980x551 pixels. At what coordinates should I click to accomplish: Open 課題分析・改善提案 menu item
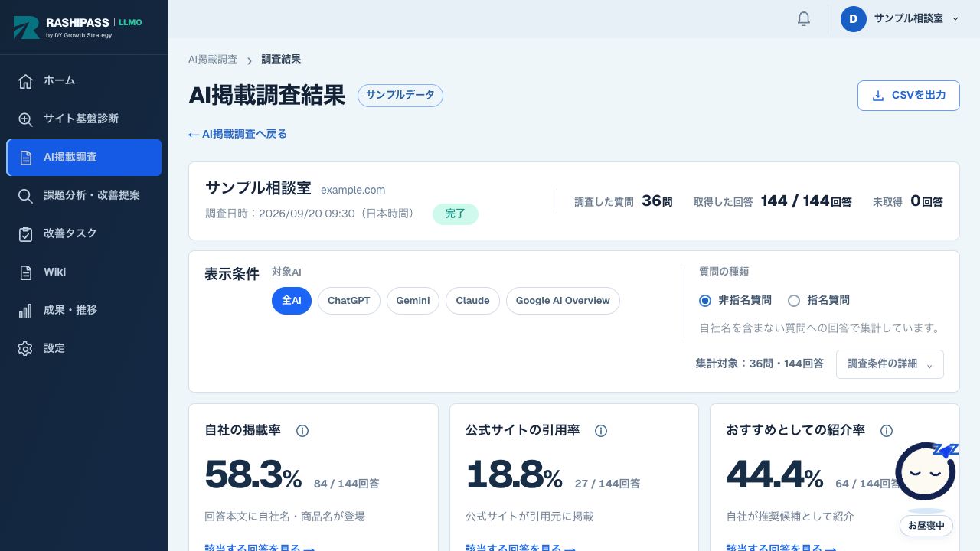pyautogui.click(x=83, y=195)
